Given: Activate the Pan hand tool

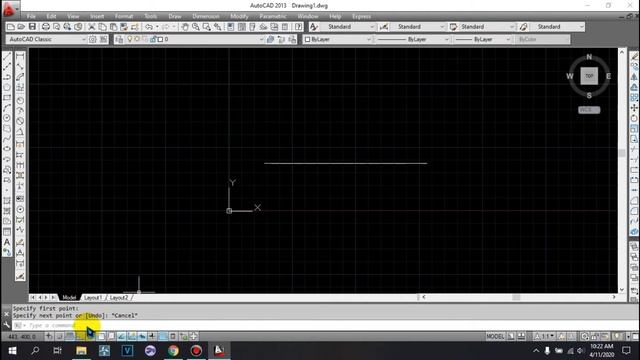Looking at the screenshot, I should pos(185,27).
